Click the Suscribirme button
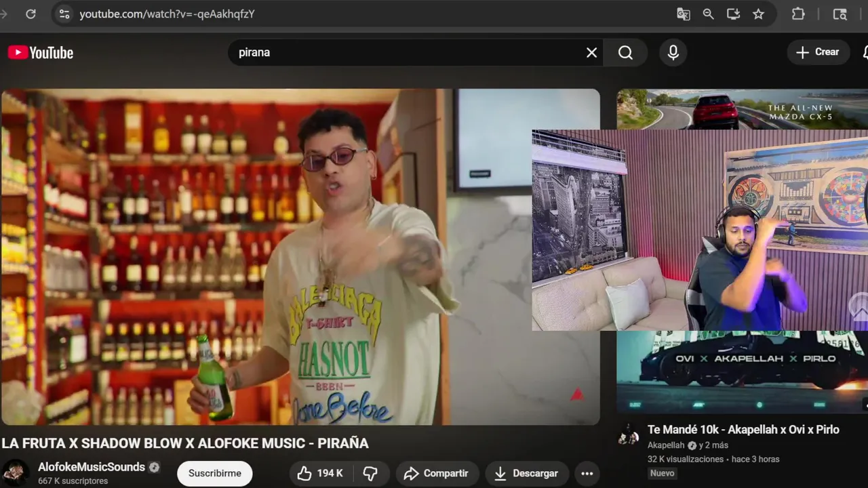 (x=215, y=473)
